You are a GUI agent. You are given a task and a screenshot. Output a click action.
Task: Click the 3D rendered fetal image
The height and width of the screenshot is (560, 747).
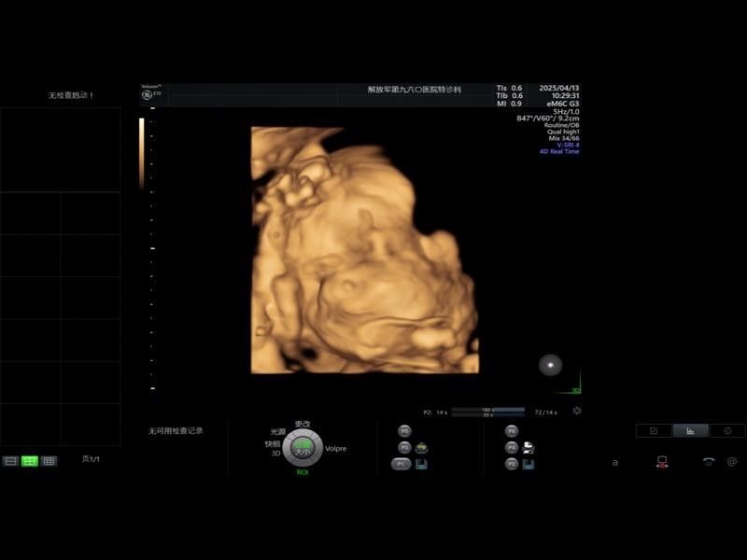(x=364, y=250)
